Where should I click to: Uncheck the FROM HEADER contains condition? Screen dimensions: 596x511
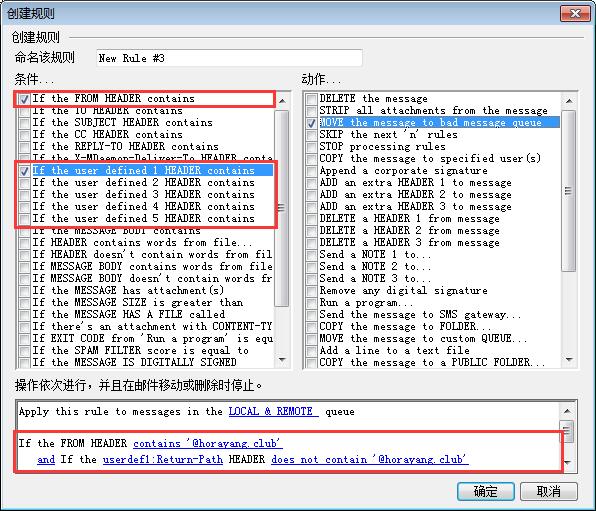[24, 99]
